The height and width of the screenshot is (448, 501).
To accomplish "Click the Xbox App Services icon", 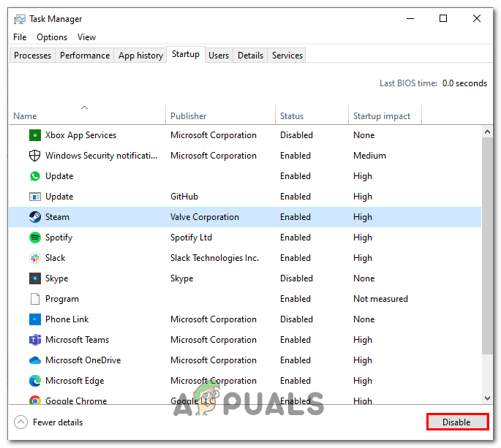I will 35,135.
